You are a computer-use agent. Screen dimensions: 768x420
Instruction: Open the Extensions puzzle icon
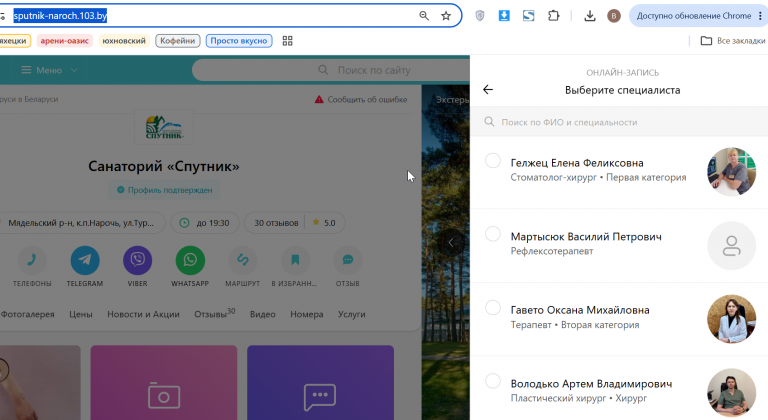tap(553, 16)
